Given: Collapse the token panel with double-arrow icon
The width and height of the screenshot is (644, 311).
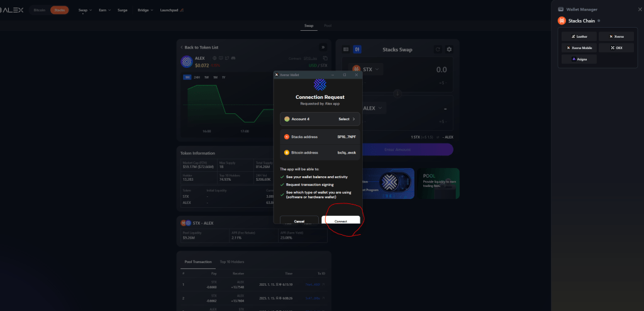Looking at the screenshot, I should click(x=323, y=47).
